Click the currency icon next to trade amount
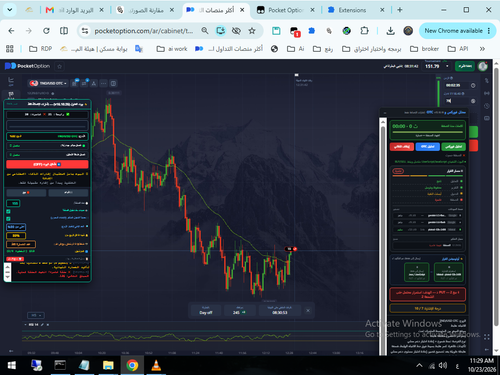The image size is (500, 375). pyautogui.click(x=473, y=101)
